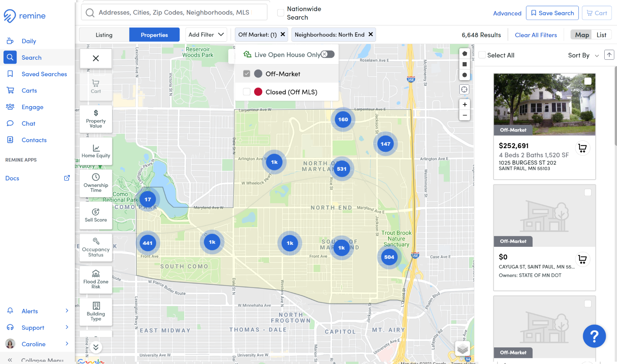The image size is (617, 364).
Task: Click Clear All Filters
Action: [536, 35]
